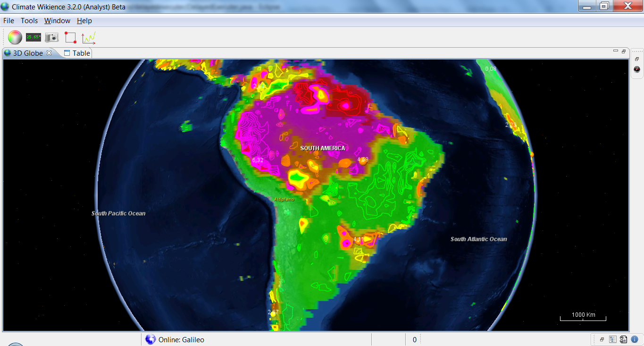Click the South Pacific Ocean label
Screen dimensions: 644x346
pyautogui.click(x=118, y=213)
